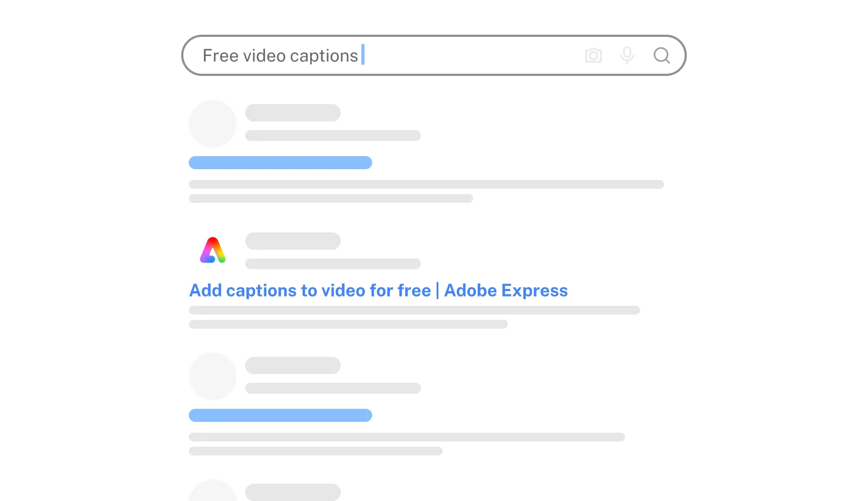
Task: Click the third result's blue title bar
Action: 280,415
